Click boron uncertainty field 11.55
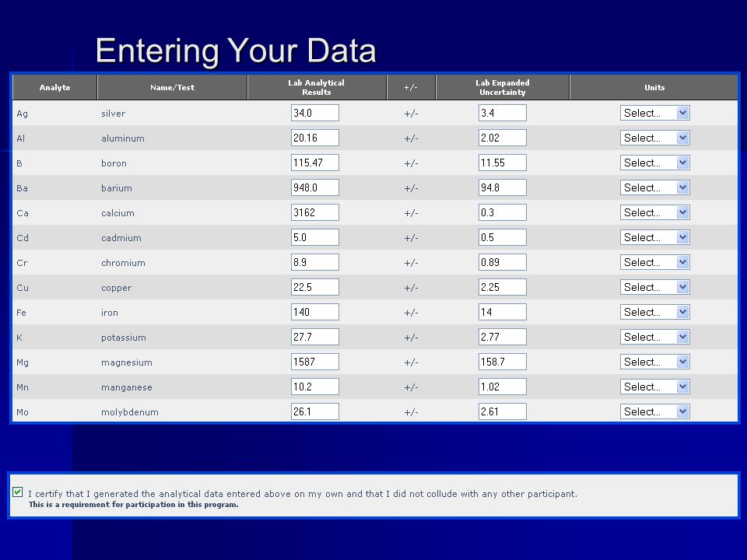The height and width of the screenshot is (560, 747). click(503, 163)
